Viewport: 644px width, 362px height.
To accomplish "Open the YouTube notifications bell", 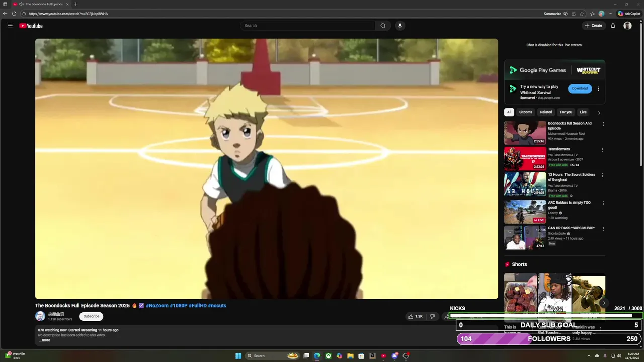I will point(613,26).
